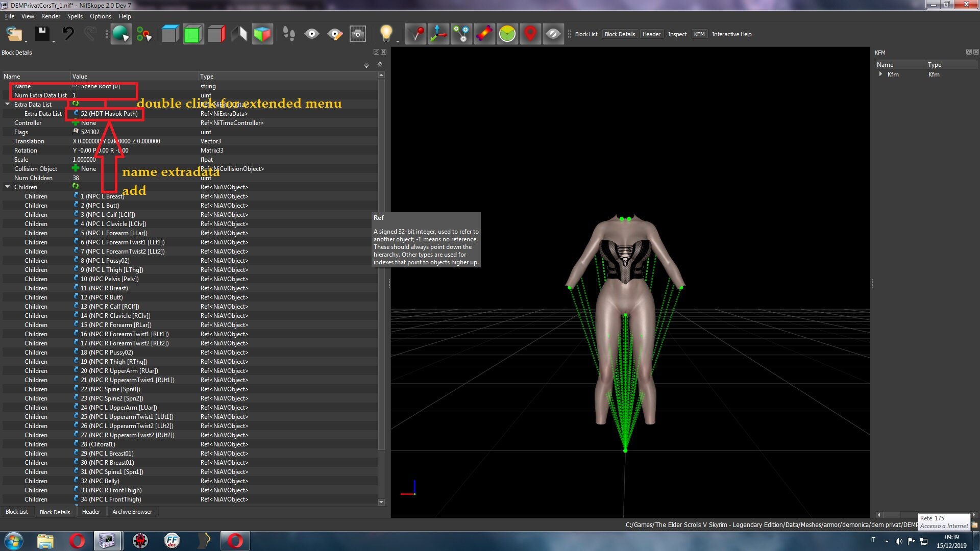Screen dimensions: 980x551
Task: Toggle the red location marker display
Action: pos(530,34)
